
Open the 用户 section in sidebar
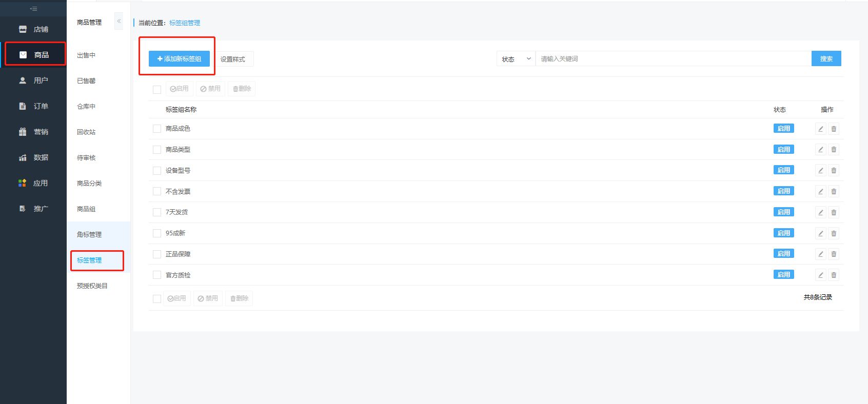(x=33, y=80)
